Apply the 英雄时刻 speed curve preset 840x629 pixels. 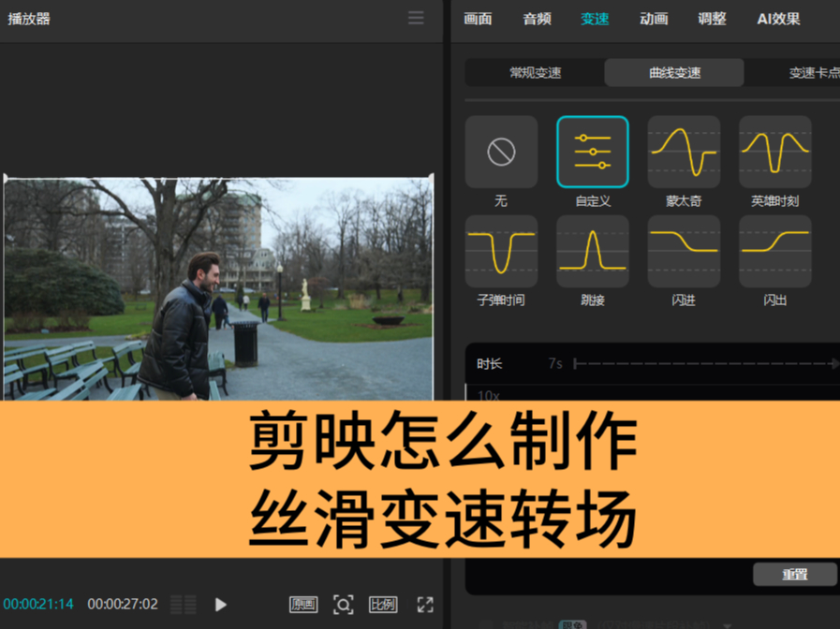coord(774,152)
